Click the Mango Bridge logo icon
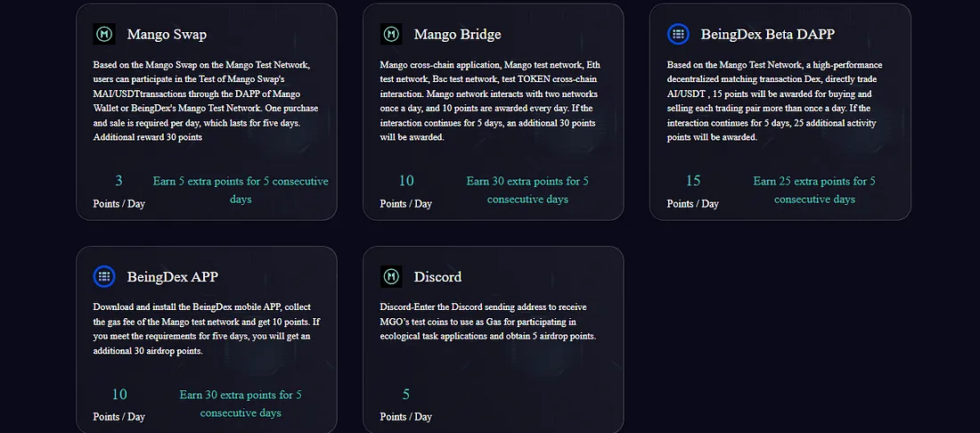 click(x=391, y=34)
